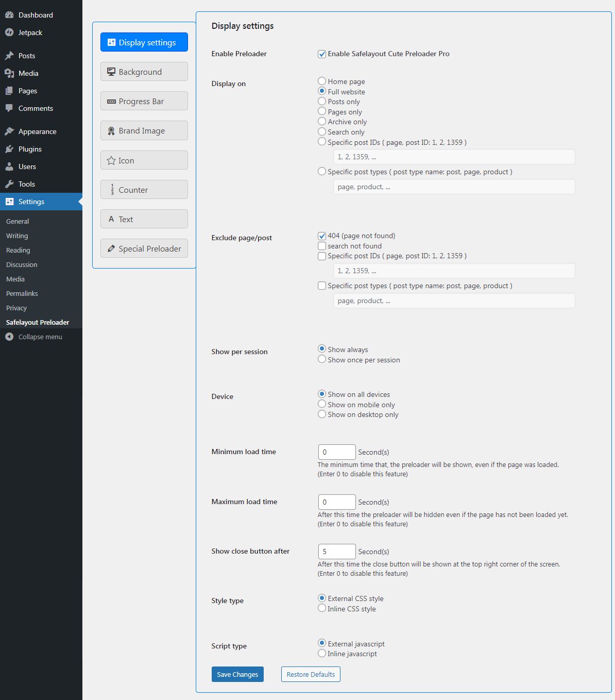Check exclude Specific post types checkbox
This screenshot has height=700, width=615.
click(322, 286)
